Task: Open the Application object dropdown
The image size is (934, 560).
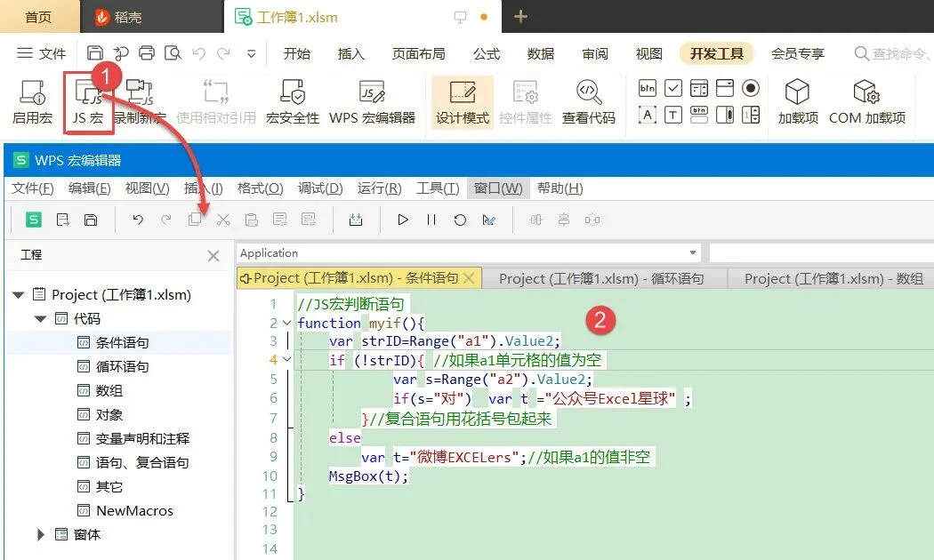Action: pos(693,253)
